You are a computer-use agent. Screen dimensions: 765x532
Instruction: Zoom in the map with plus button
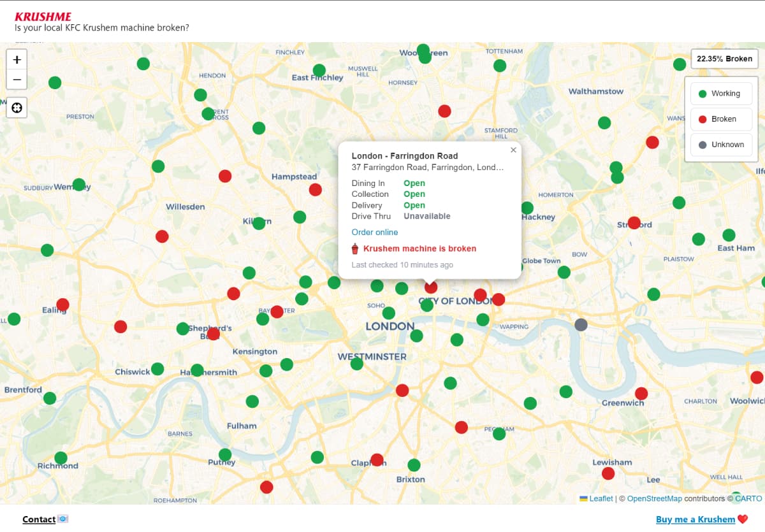click(x=17, y=59)
